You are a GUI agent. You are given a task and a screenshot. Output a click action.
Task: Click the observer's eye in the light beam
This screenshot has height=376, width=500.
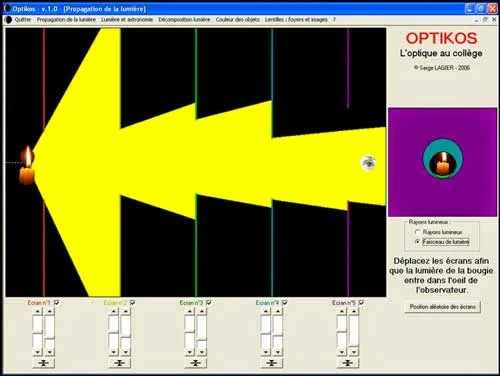(368, 163)
